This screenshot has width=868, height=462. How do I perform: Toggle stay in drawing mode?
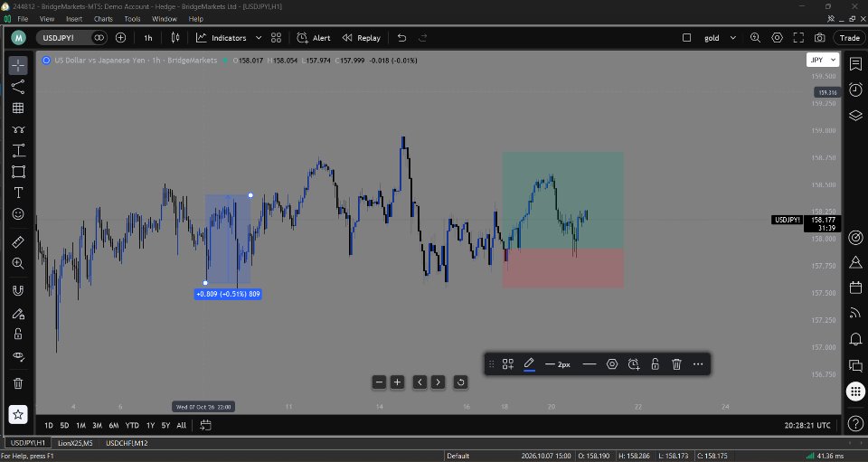[18, 314]
